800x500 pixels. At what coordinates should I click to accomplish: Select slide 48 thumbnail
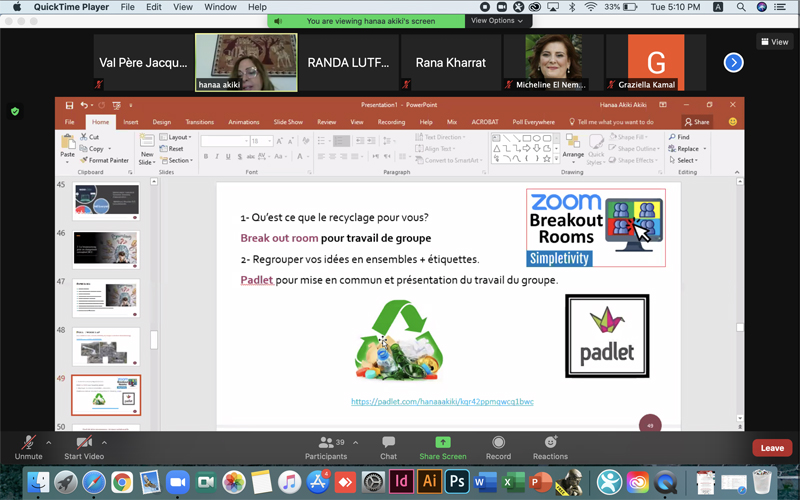pyautogui.click(x=106, y=347)
